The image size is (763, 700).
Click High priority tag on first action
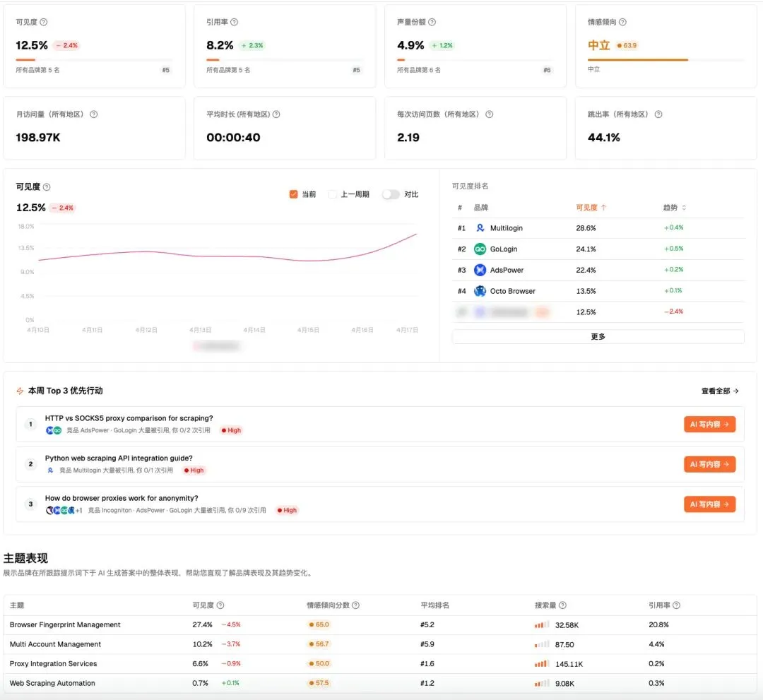coord(231,430)
